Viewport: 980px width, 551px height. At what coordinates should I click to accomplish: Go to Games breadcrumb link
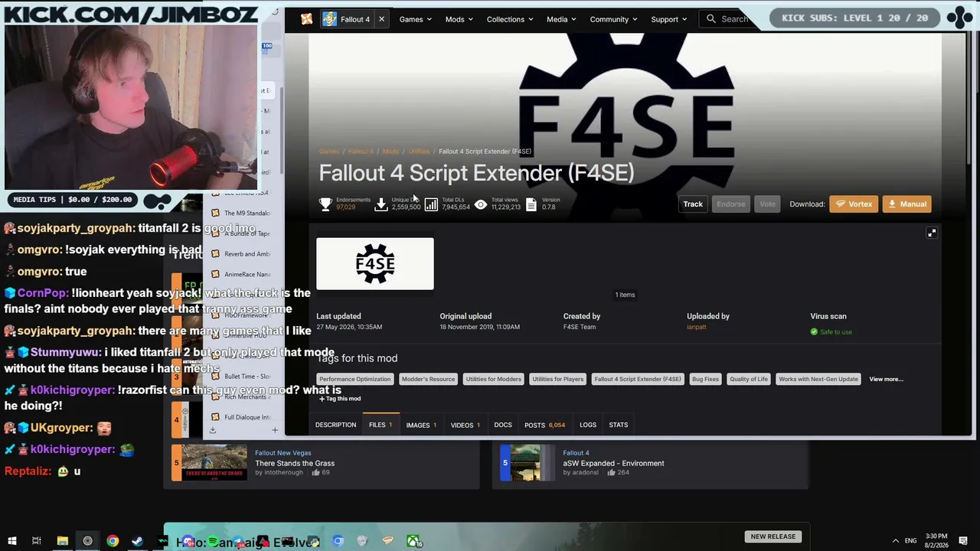[328, 152]
